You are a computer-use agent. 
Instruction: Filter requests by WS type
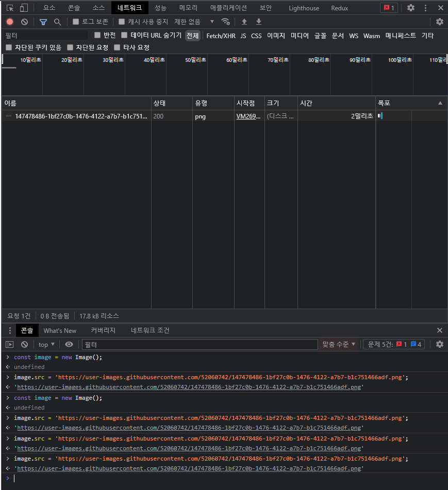tap(354, 36)
